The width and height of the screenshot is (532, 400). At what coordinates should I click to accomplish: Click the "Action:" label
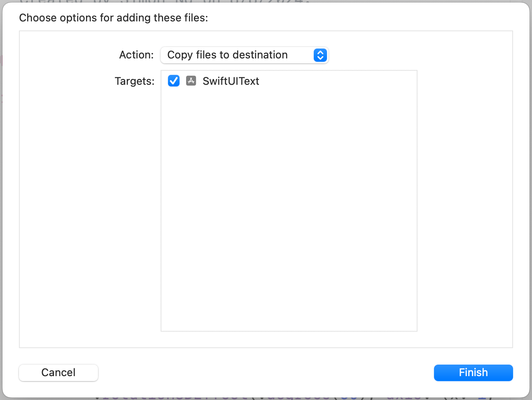136,55
